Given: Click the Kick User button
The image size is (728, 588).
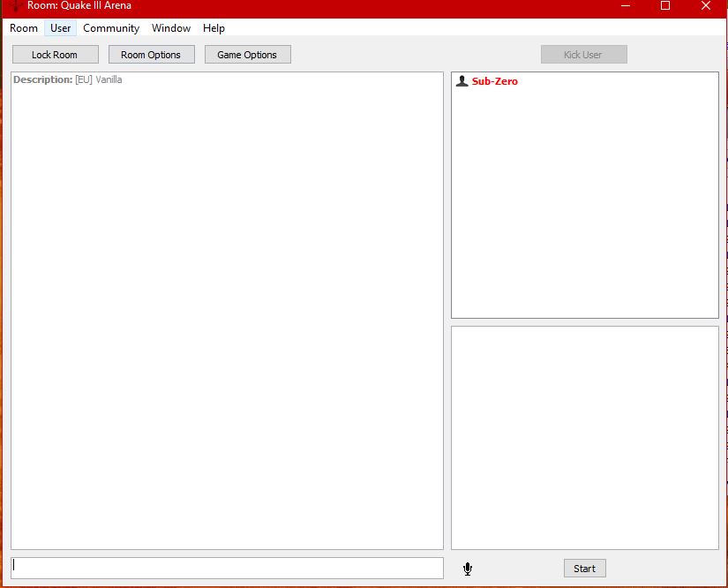Looking at the screenshot, I should (x=583, y=55).
